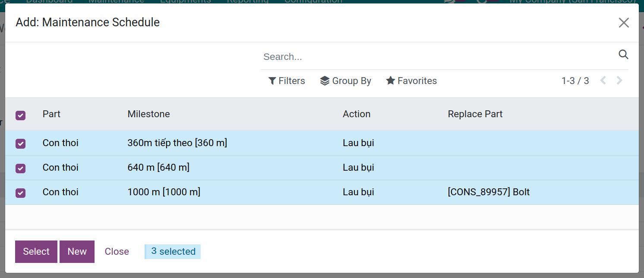Click the '640 m [640 m]' cell

[x=158, y=167]
